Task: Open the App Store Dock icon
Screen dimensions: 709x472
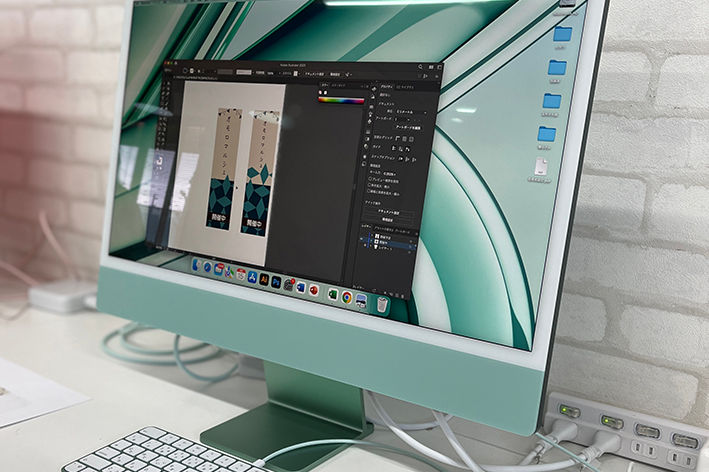Action: (252, 277)
